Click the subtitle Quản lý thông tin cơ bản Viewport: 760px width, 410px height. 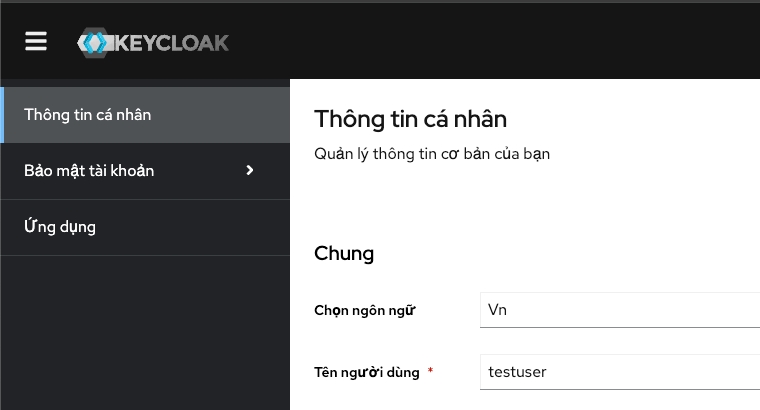(x=432, y=154)
